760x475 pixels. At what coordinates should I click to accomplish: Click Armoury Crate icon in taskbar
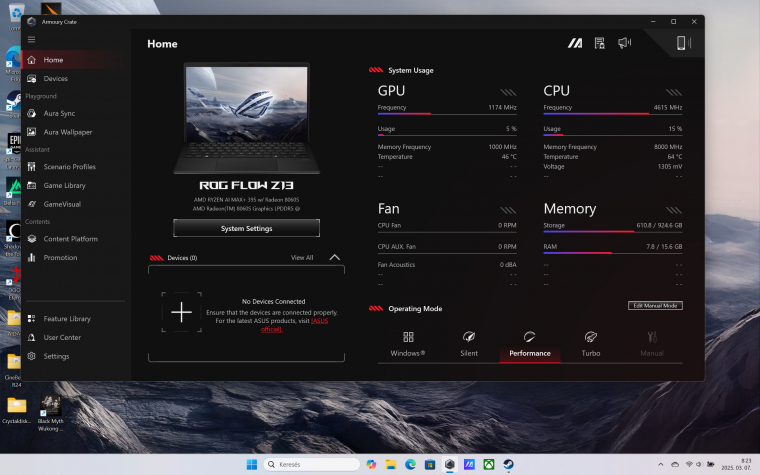[450, 464]
